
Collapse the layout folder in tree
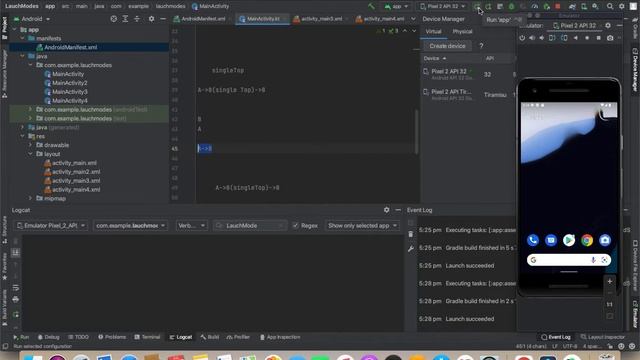30,154
